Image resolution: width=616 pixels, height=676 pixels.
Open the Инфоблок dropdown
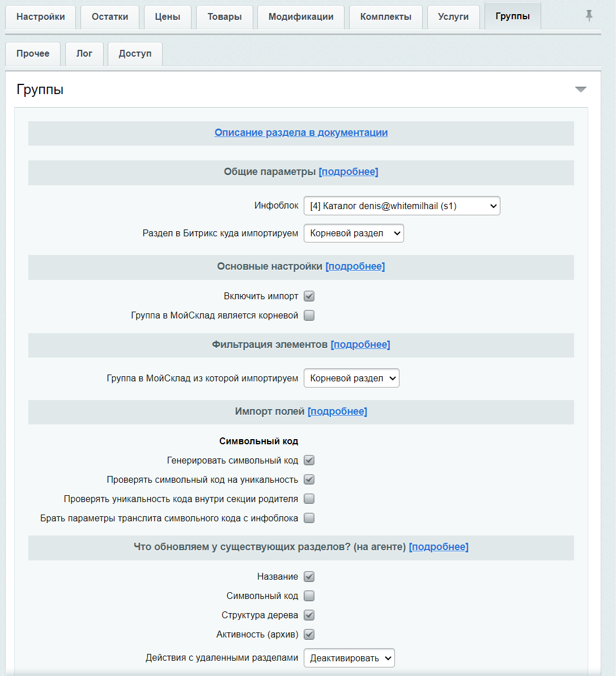coord(402,206)
